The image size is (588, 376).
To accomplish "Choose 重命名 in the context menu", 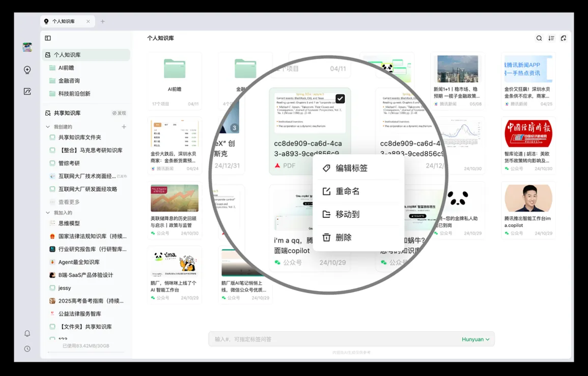I will pyautogui.click(x=347, y=191).
